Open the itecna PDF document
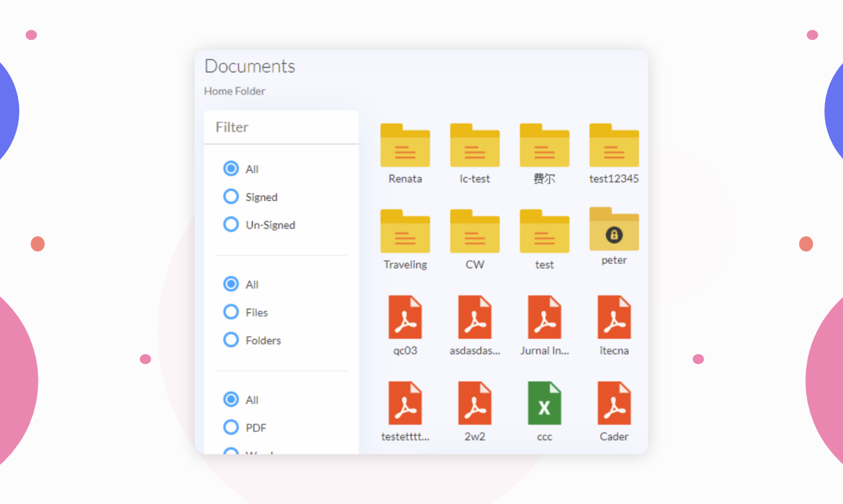 614,318
